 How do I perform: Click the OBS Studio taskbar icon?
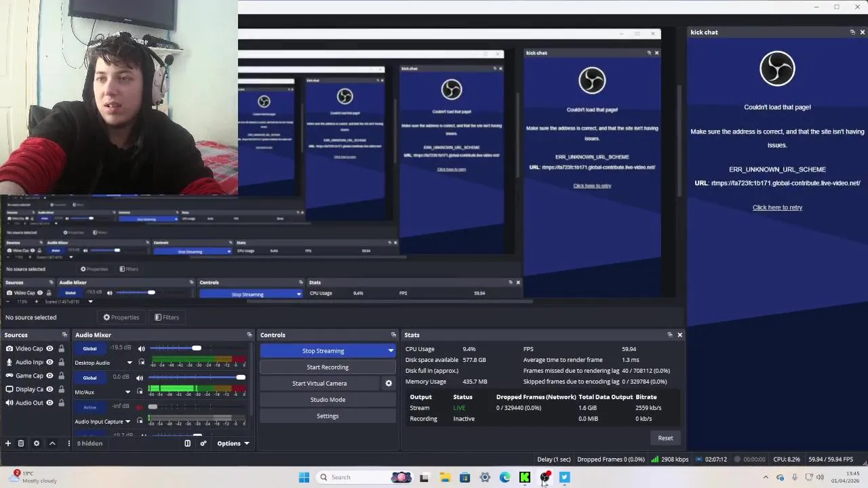point(545,477)
